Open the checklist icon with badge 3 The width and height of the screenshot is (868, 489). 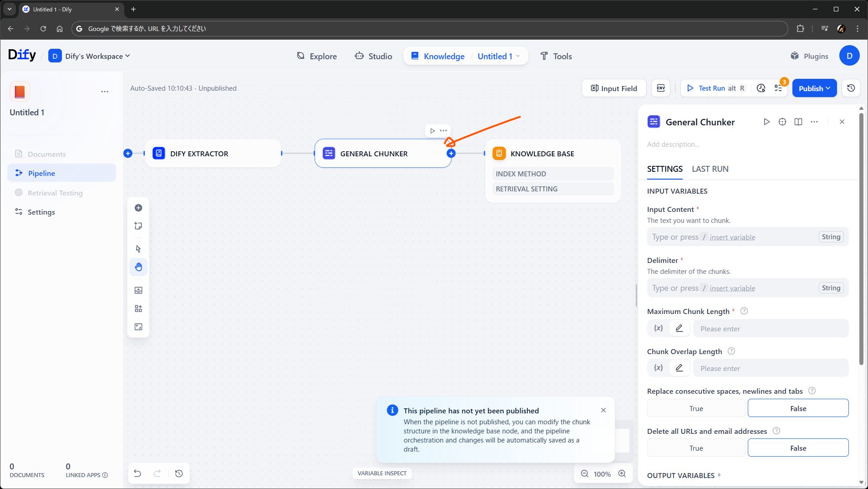tap(779, 88)
